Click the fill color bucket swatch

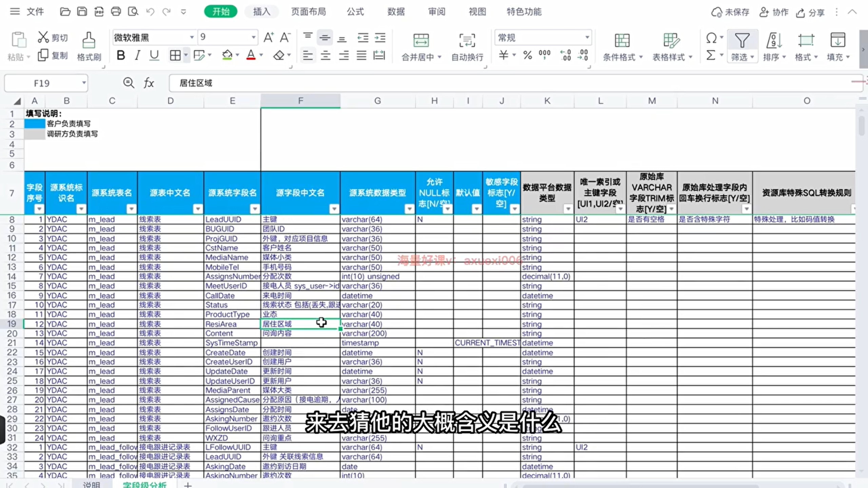click(x=227, y=55)
